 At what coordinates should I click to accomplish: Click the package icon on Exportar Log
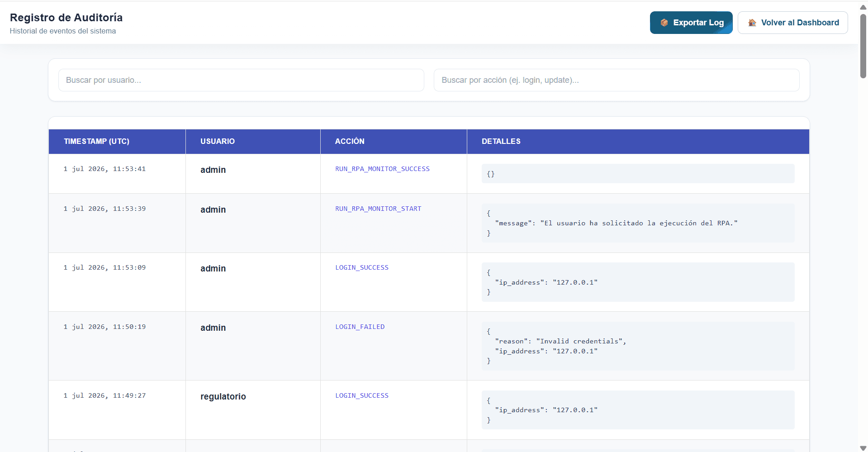pyautogui.click(x=664, y=23)
